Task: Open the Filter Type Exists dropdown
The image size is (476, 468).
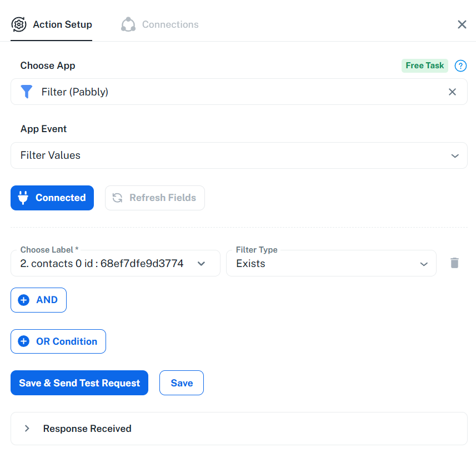Action: pyautogui.click(x=331, y=264)
